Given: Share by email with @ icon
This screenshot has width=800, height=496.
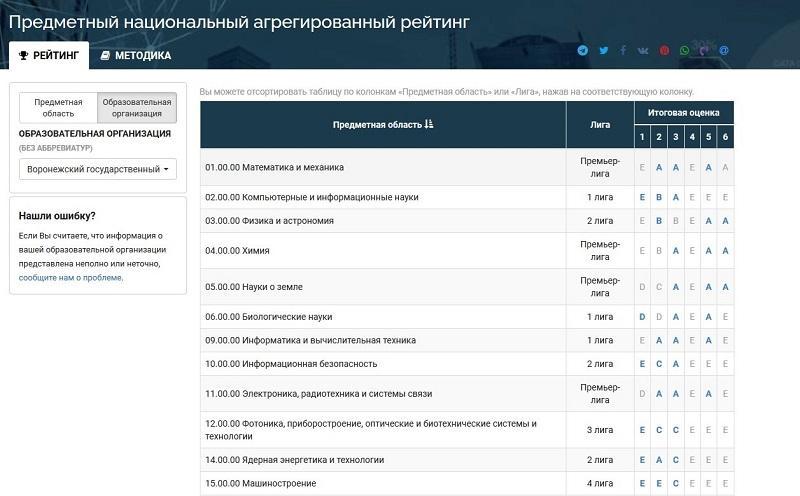Looking at the screenshot, I should 724,50.
